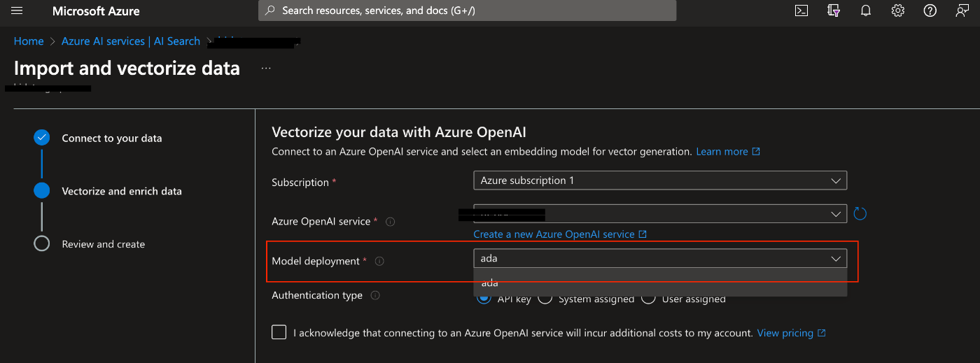Tick the additional costs acknowledgement checkbox
The height and width of the screenshot is (363, 980).
[x=279, y=332]
